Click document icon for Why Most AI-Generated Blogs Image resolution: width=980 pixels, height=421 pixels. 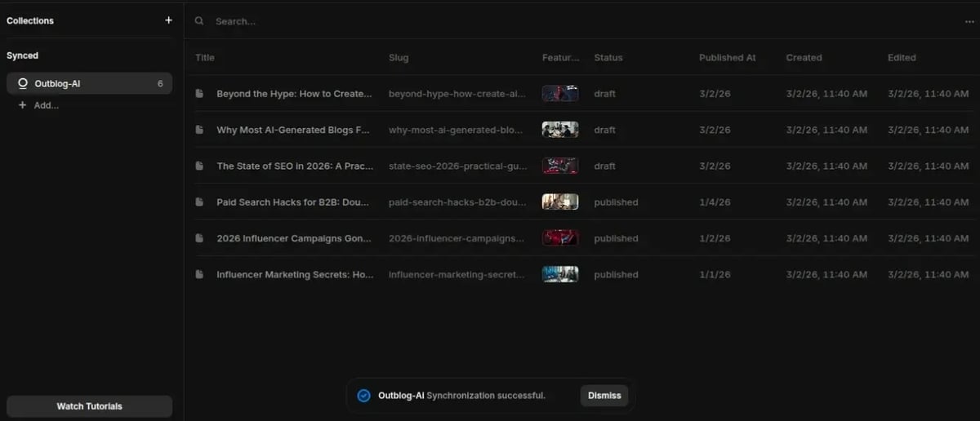pyautogui.click(x=199, y=130)
